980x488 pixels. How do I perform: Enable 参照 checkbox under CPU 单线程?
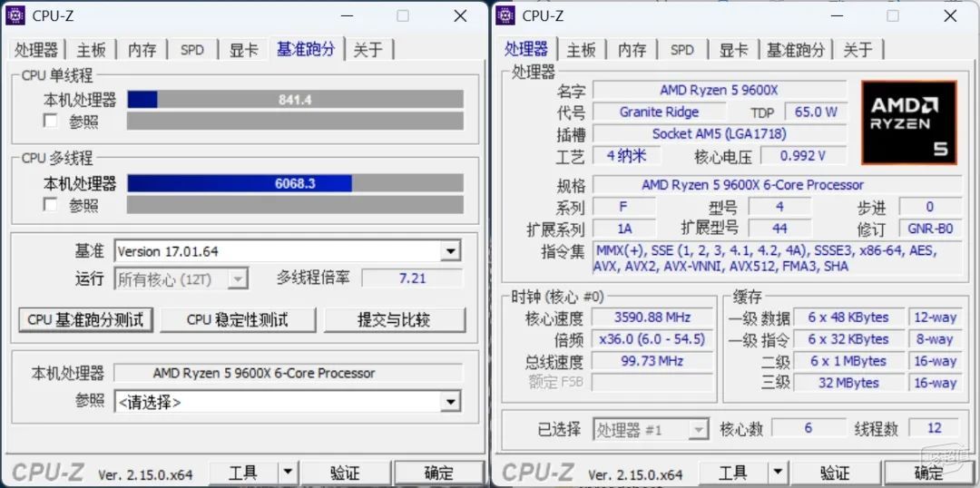(51, 121)
